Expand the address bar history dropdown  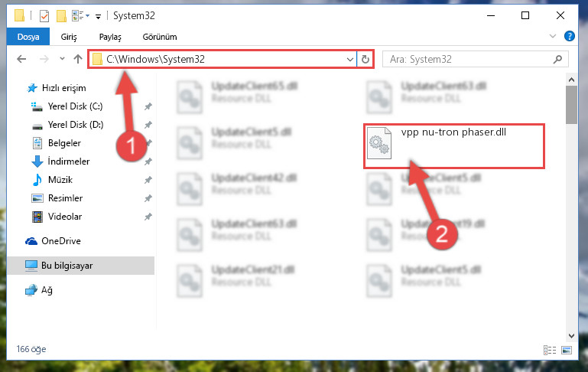(x=350, y=59)
